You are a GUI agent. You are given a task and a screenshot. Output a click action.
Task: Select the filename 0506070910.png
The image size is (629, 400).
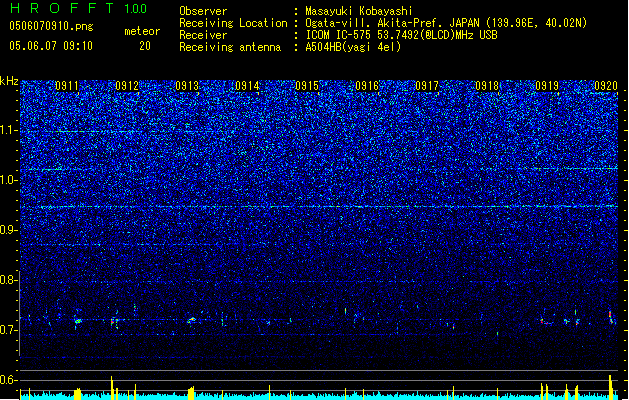coord(51,26)
